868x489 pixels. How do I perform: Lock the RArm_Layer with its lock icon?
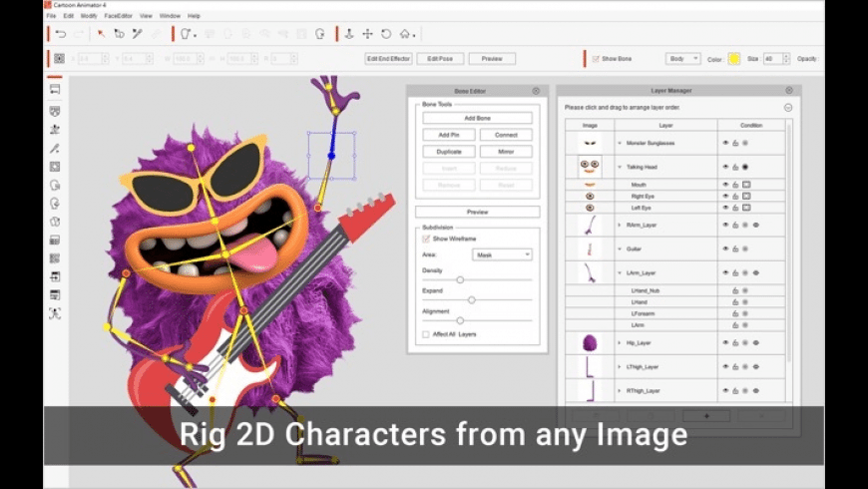tap(735, 225)
